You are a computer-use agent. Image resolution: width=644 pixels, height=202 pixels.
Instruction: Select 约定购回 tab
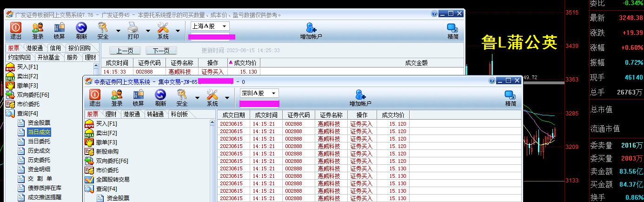[x=19, y=57]
